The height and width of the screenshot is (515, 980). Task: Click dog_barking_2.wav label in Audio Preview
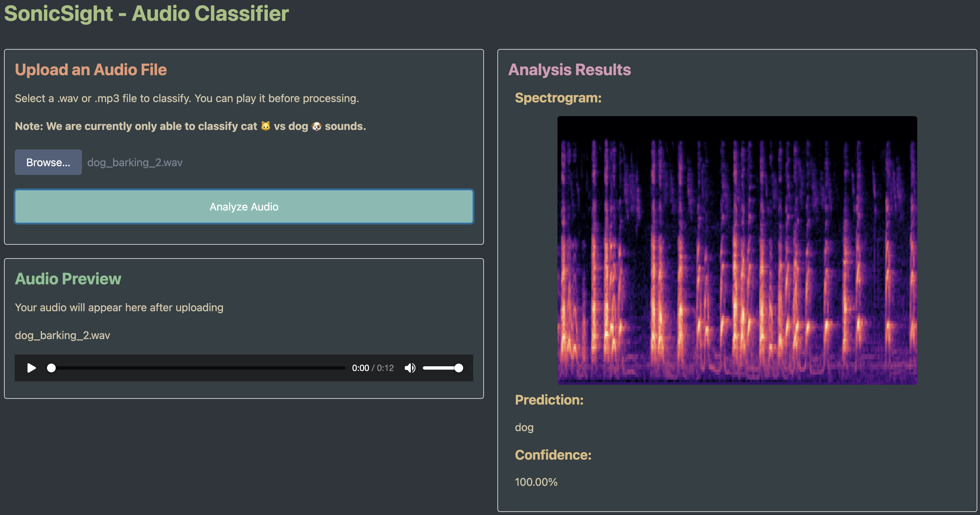point(62,335)
